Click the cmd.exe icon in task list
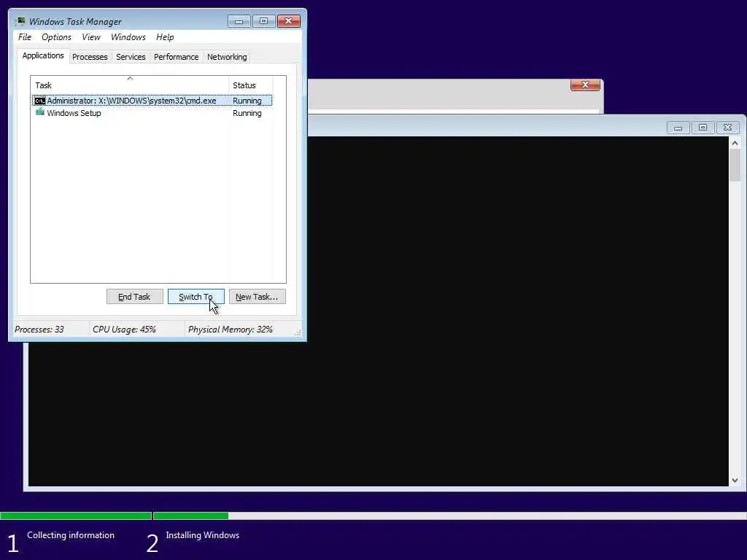The image size is (747, 560). click(x=40, y=101)
